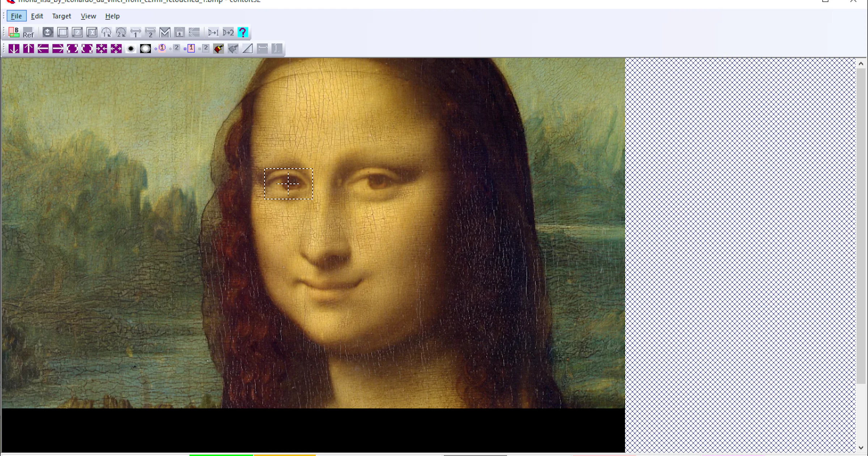The width and height of the screenshot is (868, 456).
Task: Click the vertical scrollbar down arrow
Action: 861,448
